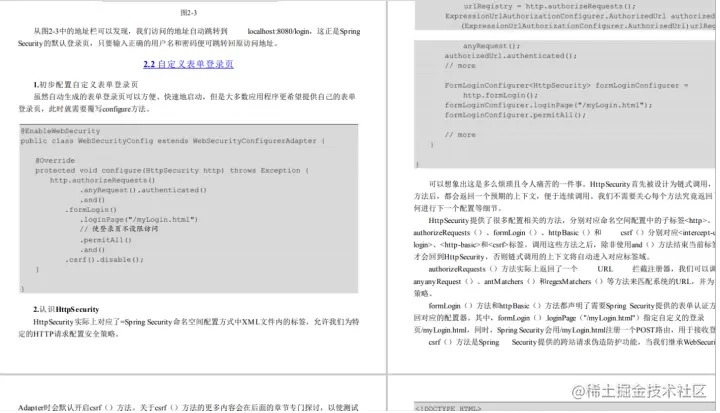Image resolution: width=720 pixels, height=413 pixels.
Task: Click sentence starting "formLogin()方法和httpBasic()"
Action: [x=564, y=318]
